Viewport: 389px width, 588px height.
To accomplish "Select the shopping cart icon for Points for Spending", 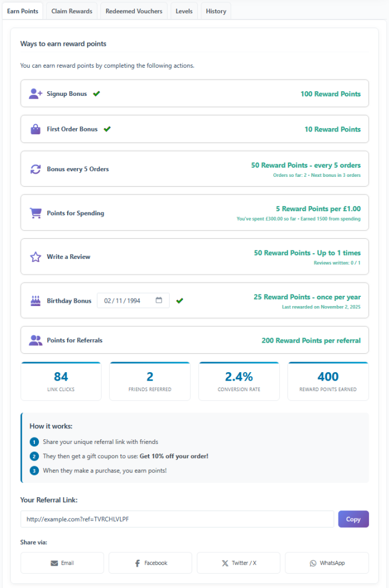I will (x=36, y=212).
